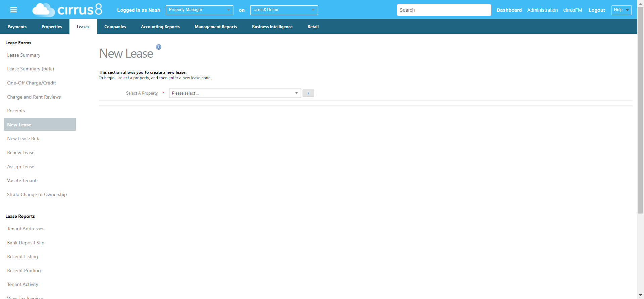This screenshot has width=644, height=299.
Task: Open the hamburger menu icon
Action: tap(13, 10)
